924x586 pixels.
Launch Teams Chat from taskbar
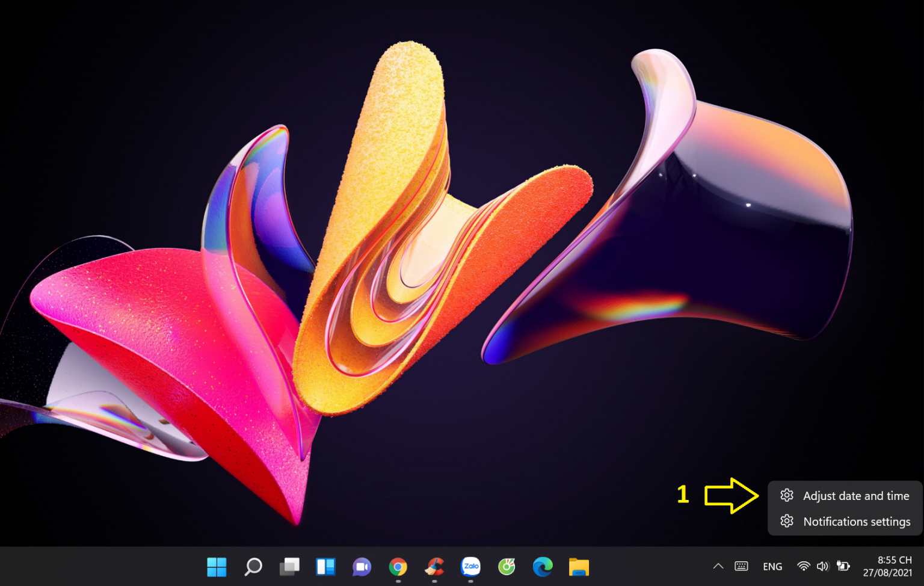click(x=362, y=567)
